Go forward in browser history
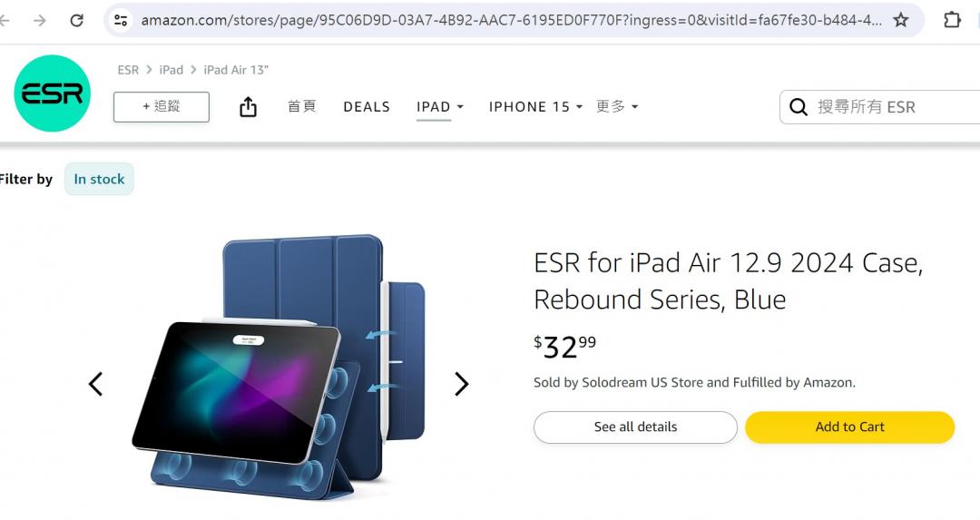980x520 pixels. 40,20
